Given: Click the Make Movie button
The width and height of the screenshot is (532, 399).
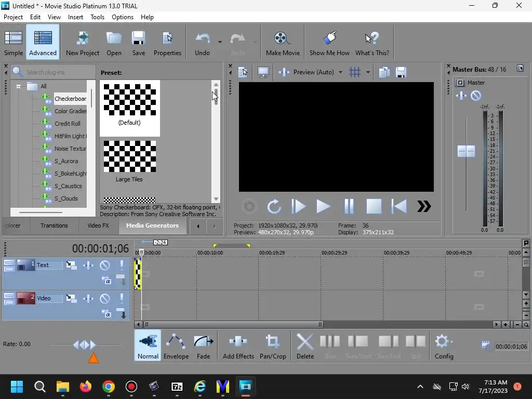Looking at the screenshot, I should coord(283,43).
